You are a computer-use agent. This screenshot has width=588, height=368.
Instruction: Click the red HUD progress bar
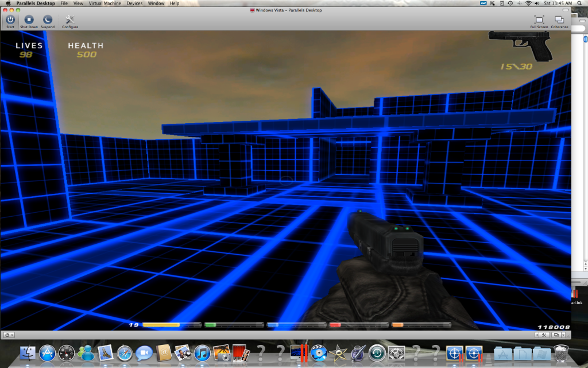pyautogui.click(x=359, y=325)
